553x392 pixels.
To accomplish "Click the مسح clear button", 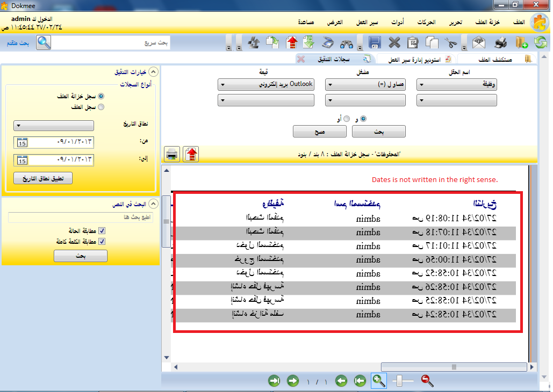I will tap(320, 131).
